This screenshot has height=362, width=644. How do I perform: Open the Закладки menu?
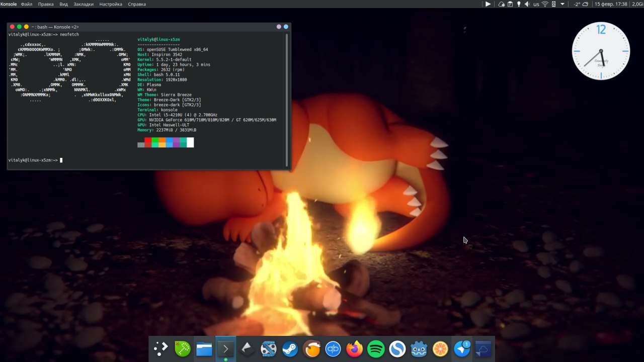[x=84, y=4]
